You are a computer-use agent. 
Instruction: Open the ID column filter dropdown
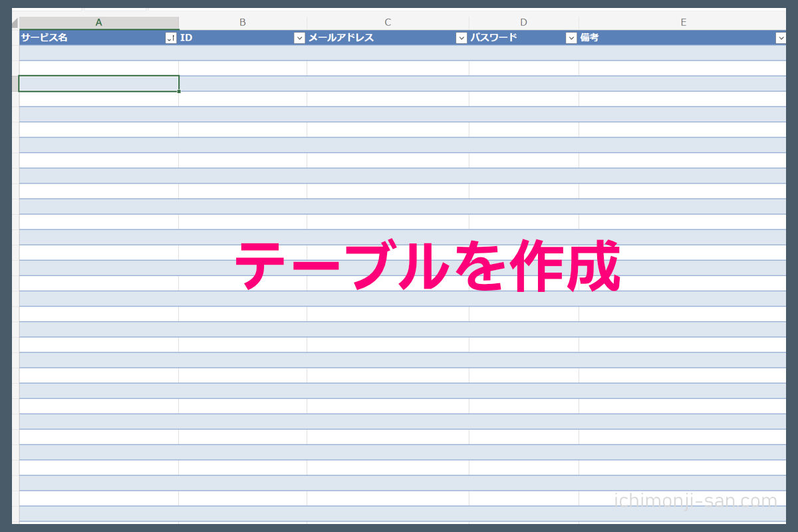coord(299,38)
